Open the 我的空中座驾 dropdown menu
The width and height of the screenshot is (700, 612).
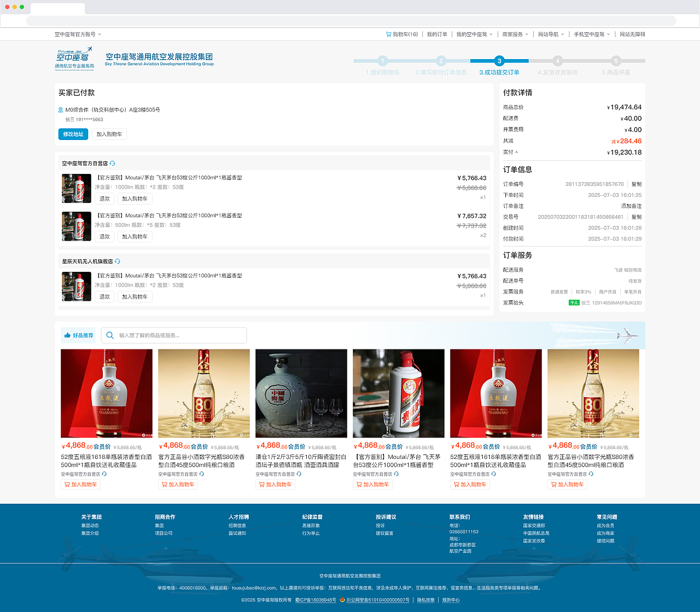pyautogui.click(x=475, y=34)
